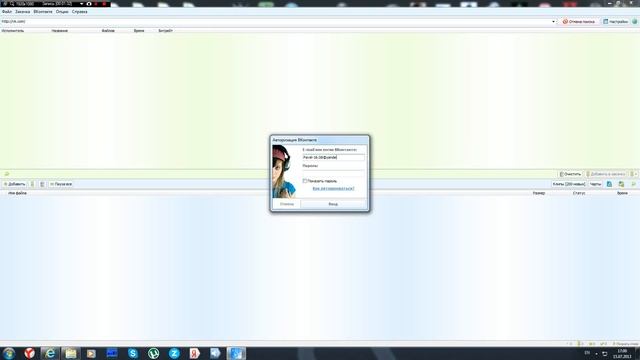Open Internet Explorer from the taskbar
This screenshot has height=360, width=640.
50,353
